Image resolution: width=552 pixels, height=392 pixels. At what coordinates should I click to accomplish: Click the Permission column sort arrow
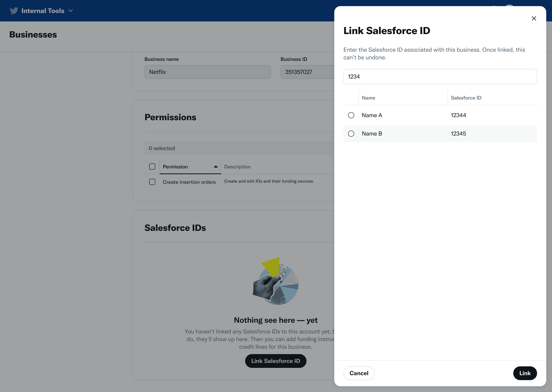pyautogui.click(x=216, y=167)
